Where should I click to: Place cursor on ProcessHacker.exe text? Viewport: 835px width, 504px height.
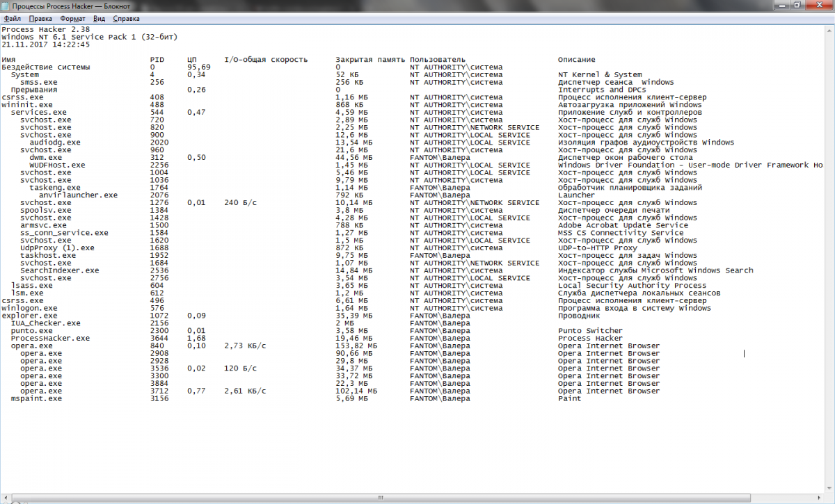50,339
